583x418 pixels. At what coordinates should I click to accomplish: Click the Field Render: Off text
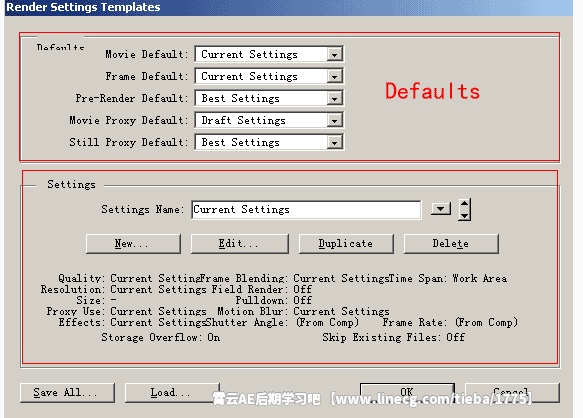[262, 289]
